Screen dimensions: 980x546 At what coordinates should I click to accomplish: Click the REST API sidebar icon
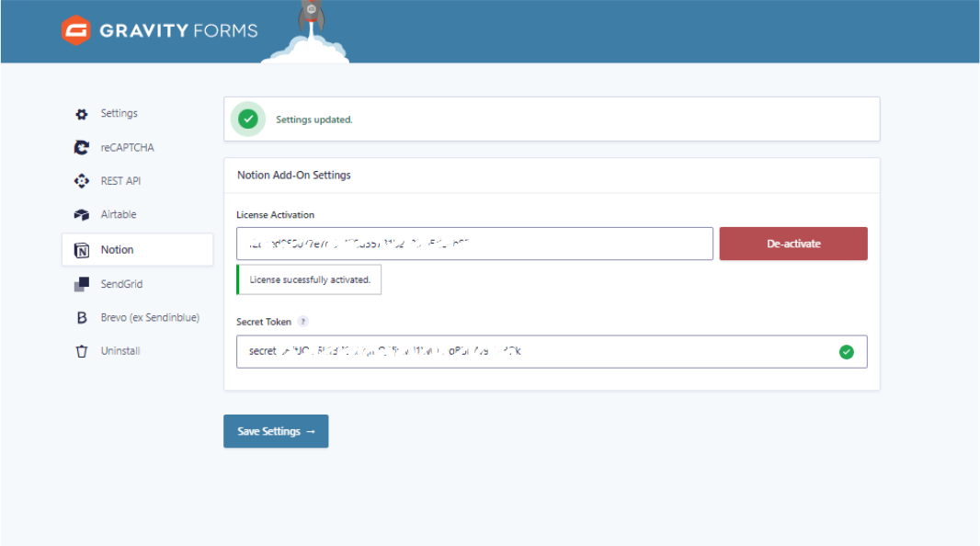click(x=81, y=181)
